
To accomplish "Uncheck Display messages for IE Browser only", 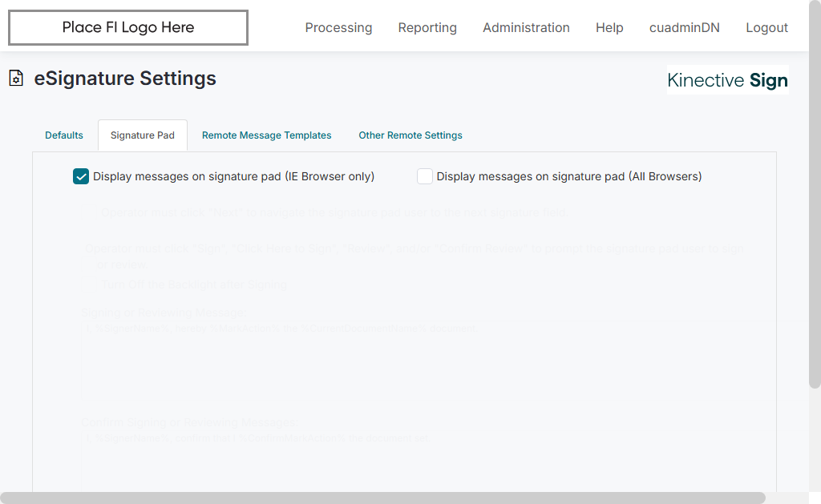I will pos(81,176).
